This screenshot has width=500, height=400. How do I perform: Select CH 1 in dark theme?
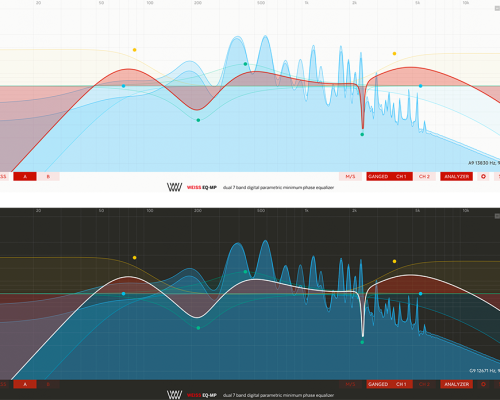point(401,384)
